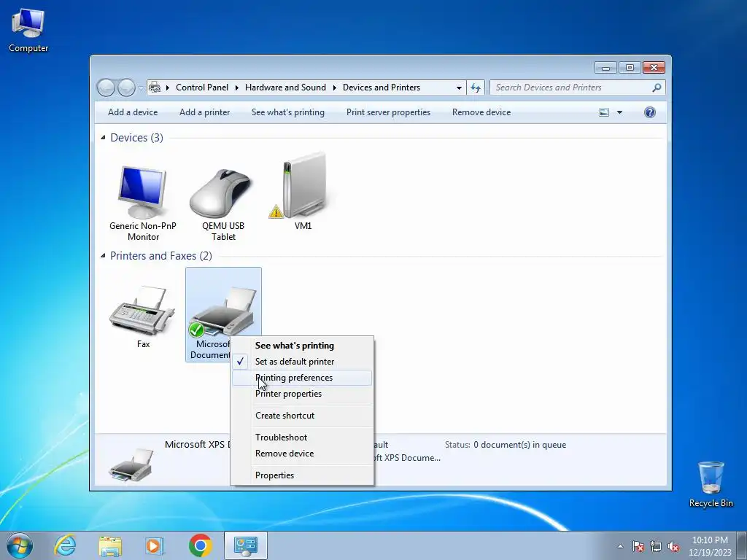Click Print server properties toolbar button
The image size is (747, 560).
[x=388, y=112]
